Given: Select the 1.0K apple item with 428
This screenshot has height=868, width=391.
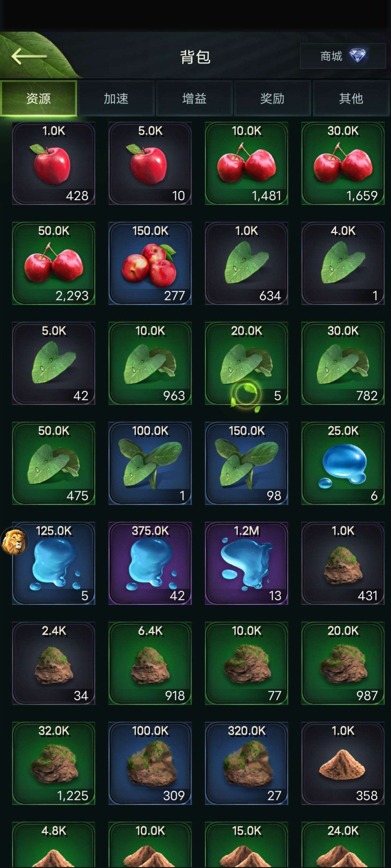Looking at the screenshot, I should pos(54,163).
